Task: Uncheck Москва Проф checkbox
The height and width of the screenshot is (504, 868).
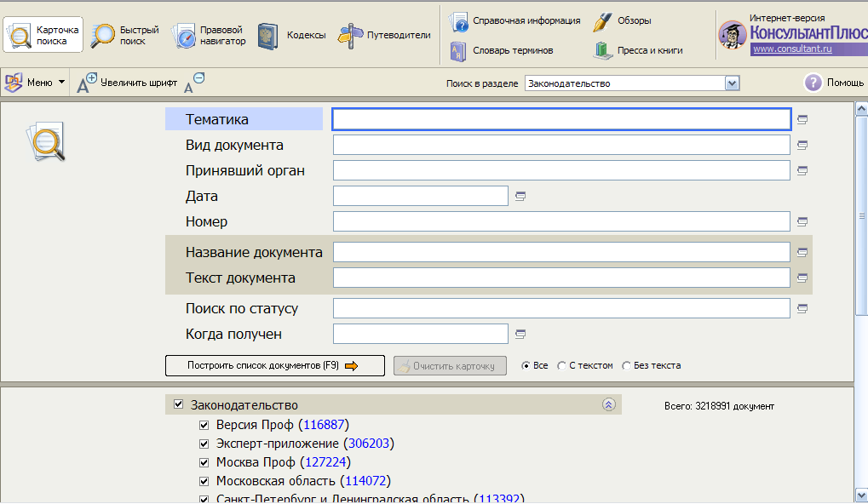Action: [204, 462]
